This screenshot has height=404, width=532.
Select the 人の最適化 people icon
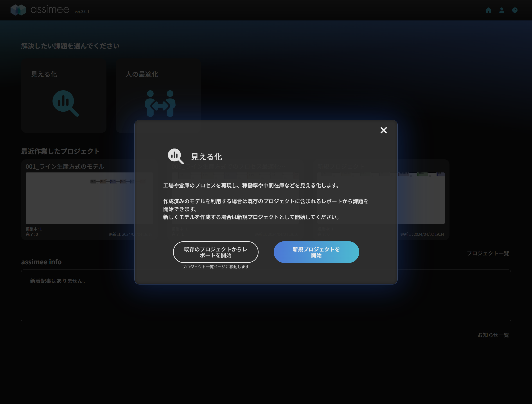click(160, 103)
